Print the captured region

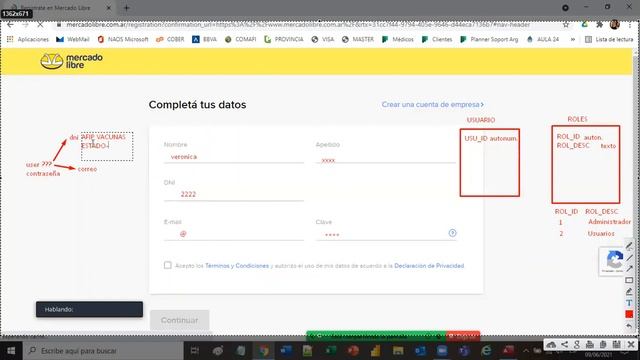click(589, 345)
